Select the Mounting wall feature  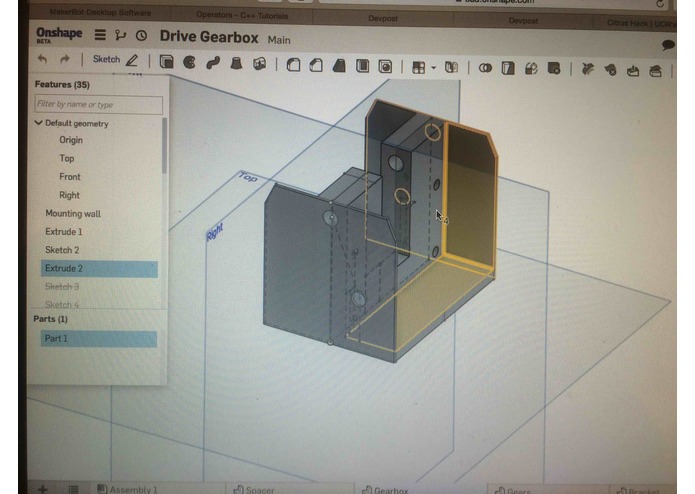[73, 214]
